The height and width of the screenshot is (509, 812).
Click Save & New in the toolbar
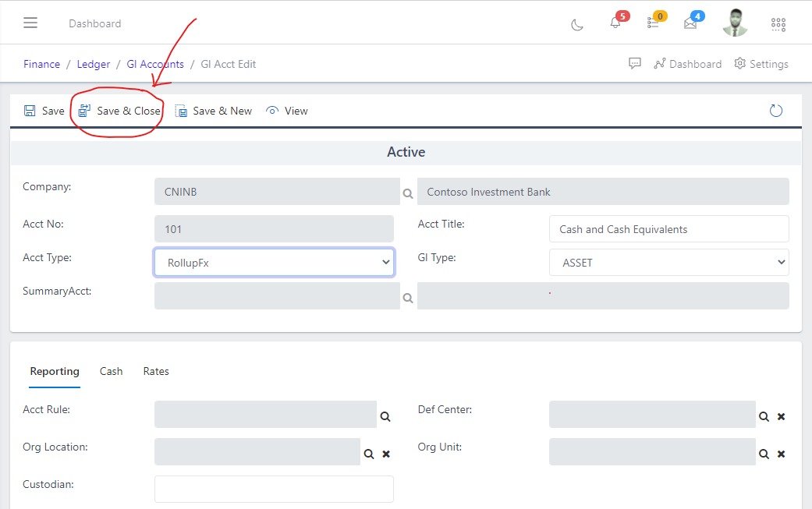pos(221,110)
